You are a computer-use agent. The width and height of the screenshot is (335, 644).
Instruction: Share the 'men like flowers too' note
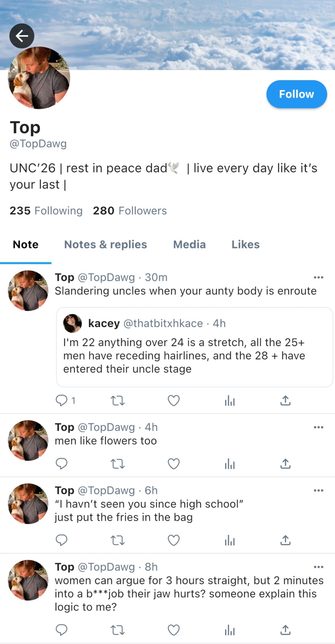point(285,464)
